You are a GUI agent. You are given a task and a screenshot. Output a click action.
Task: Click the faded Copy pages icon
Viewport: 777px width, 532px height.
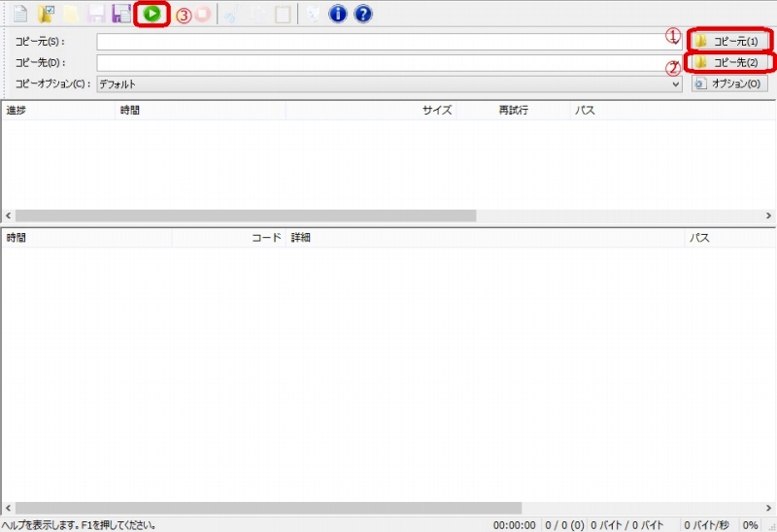coord(257,14)
